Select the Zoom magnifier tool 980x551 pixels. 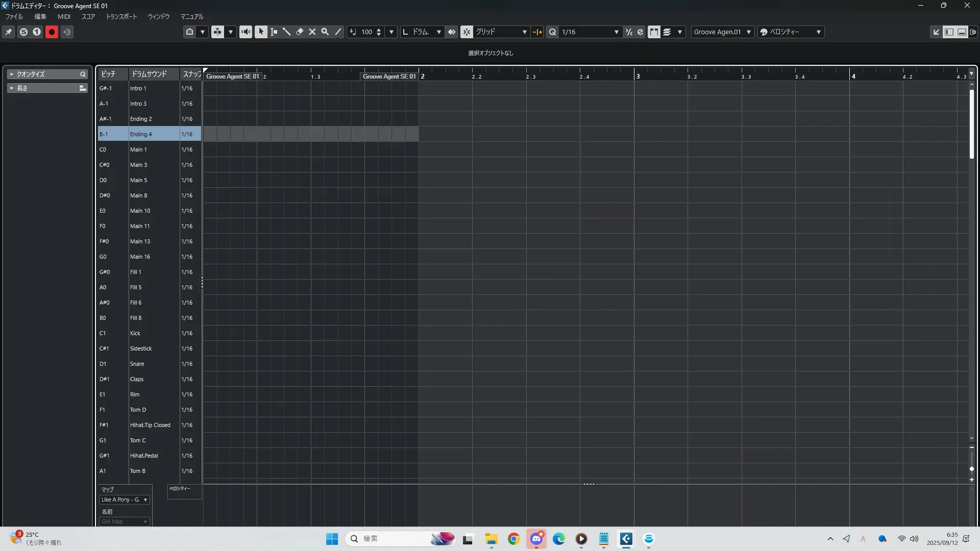point(325,32)
